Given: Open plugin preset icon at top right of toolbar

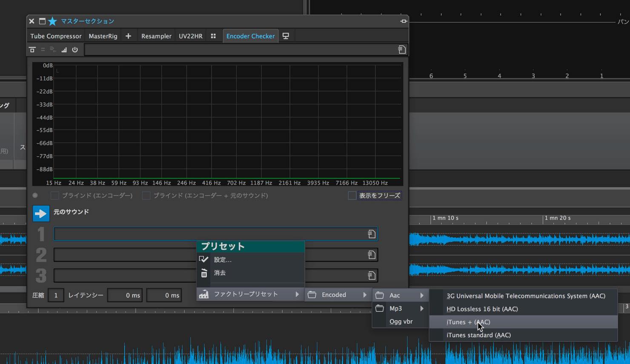Looking at the screenshot, I should coord(401,50).
